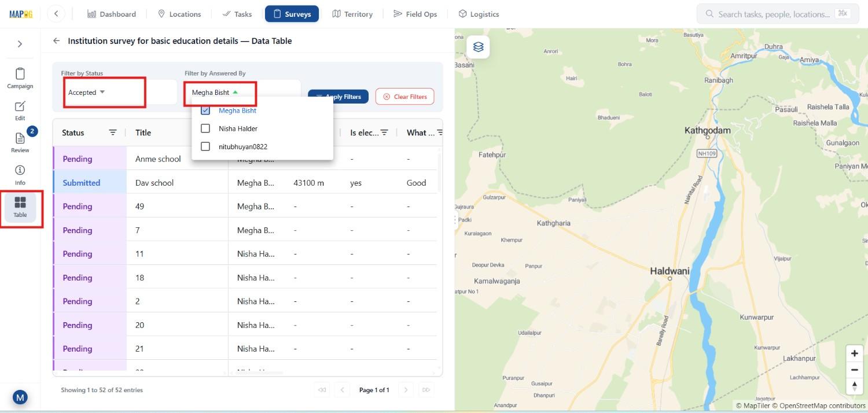Open the Status column filter icon
Viewport: 868px width, 413px height.
pos(113,132)
